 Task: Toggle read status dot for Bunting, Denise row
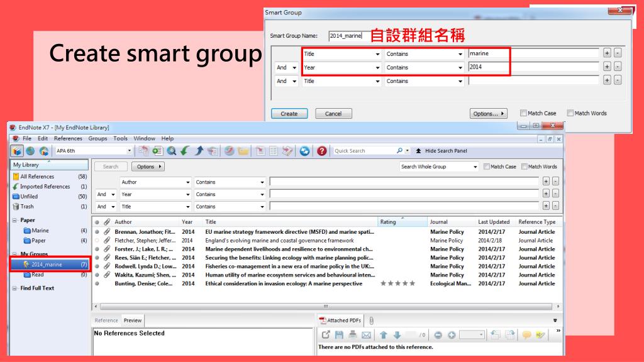(x=97, y=283)
